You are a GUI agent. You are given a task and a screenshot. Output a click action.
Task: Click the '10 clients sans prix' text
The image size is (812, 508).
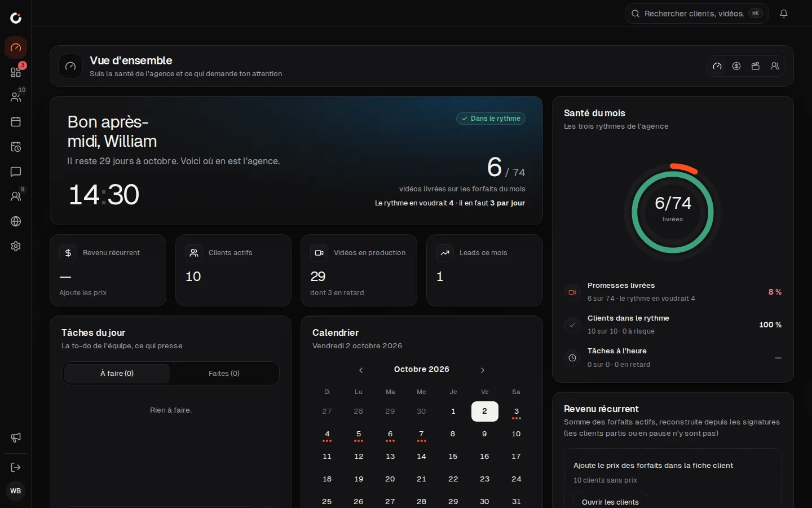click(x=605, y=480)
